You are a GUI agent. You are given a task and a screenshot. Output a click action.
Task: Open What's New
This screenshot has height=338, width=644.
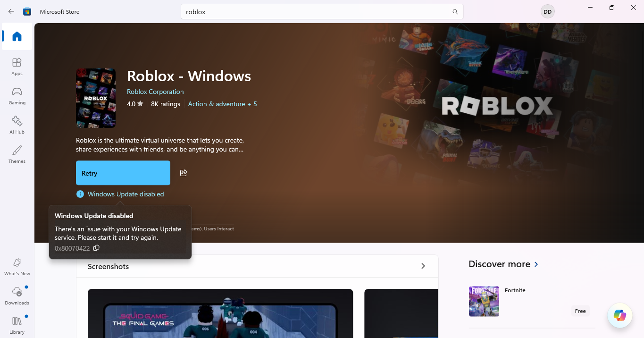point(17,266)
